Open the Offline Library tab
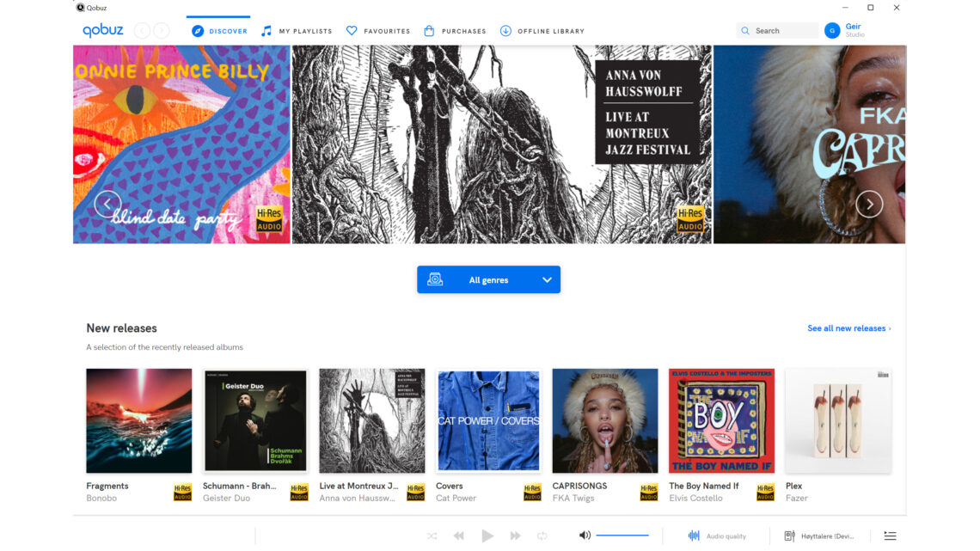The height and width of the screenshot is (551, 980). tap(542, 31)
